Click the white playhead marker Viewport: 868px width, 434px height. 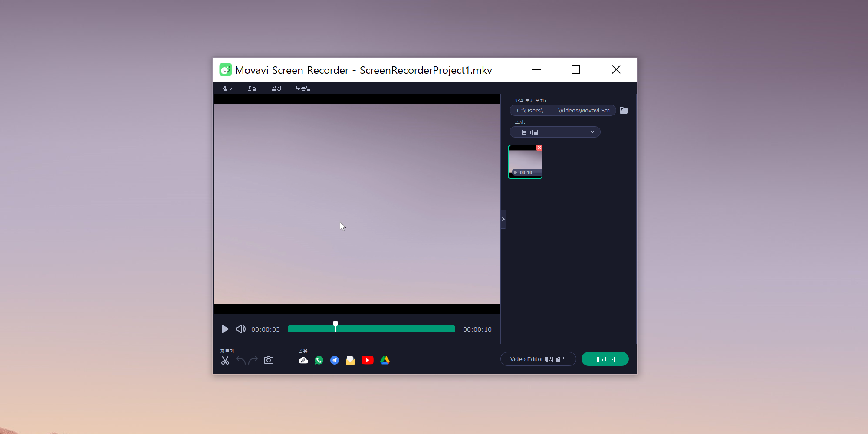click(335, 326)
